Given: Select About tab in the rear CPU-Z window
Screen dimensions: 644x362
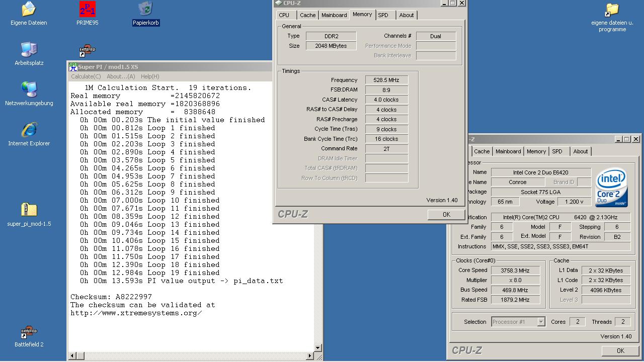Looking at the screenshot, I should coord(581,151).
